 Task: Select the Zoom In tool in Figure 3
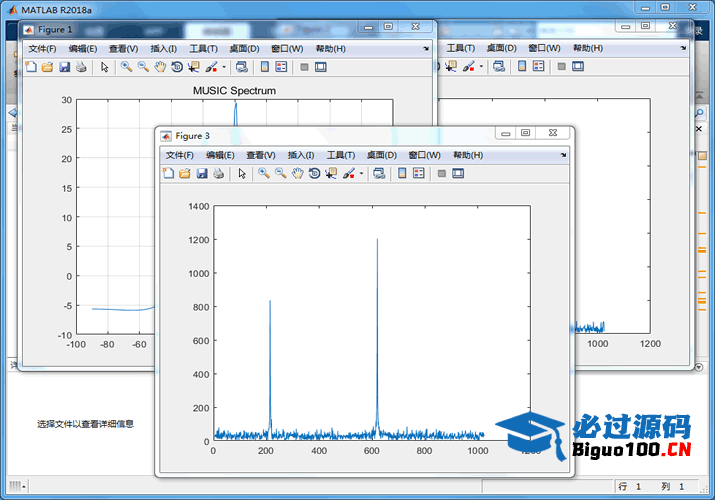coord(264,173)
